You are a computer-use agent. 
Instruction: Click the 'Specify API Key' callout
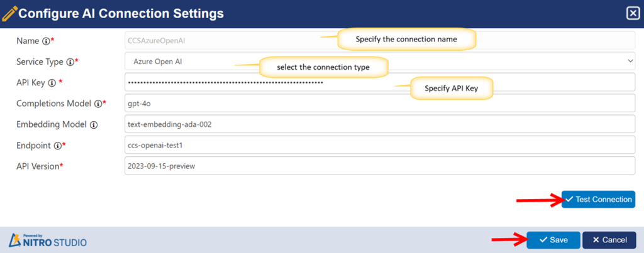451,89
